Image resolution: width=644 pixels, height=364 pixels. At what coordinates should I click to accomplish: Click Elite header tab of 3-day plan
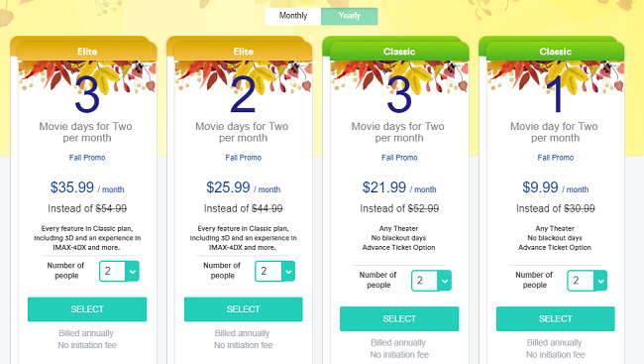[87, 52]
